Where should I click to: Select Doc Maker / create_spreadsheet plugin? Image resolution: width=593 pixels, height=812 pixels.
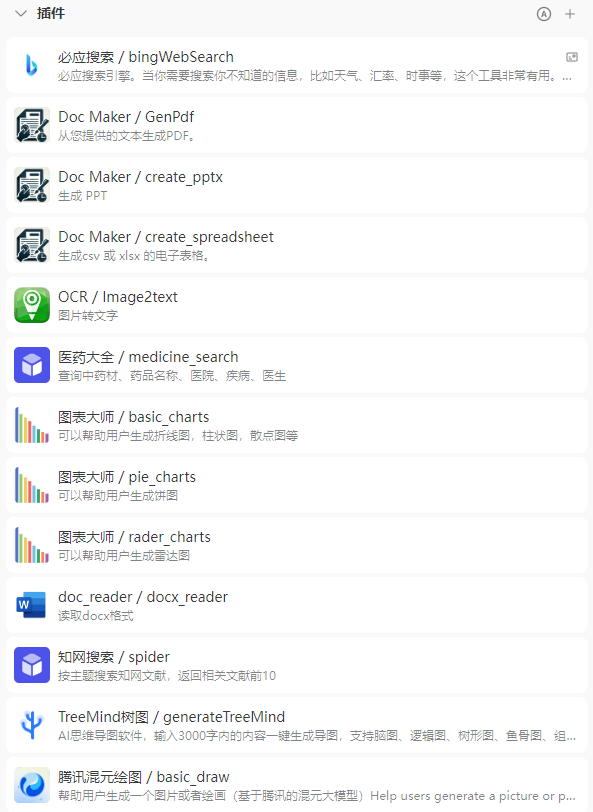297,245
